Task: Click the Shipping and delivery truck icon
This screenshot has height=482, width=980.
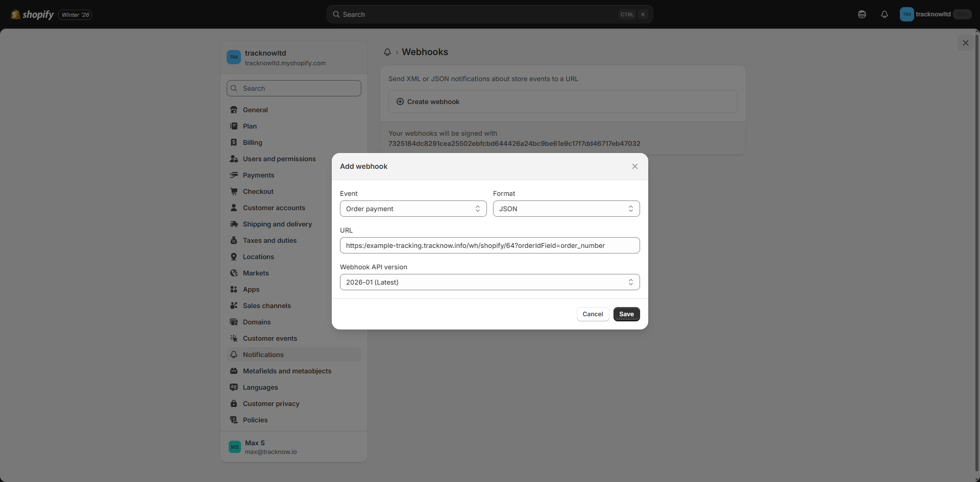Action: (x=234, y=224)
